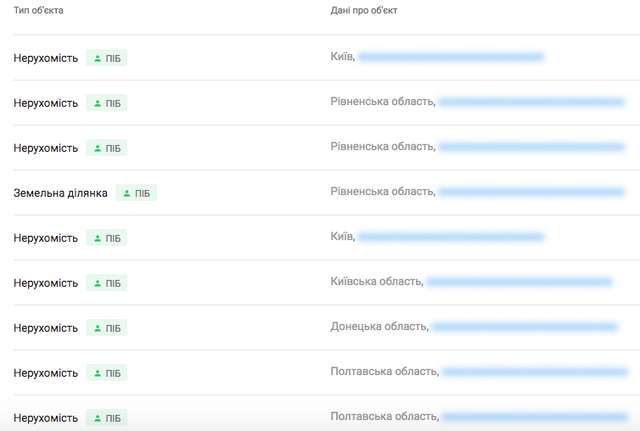Click person icon in last Полтавська область row
The image size is (640, 431).
(x=97, y=418)
